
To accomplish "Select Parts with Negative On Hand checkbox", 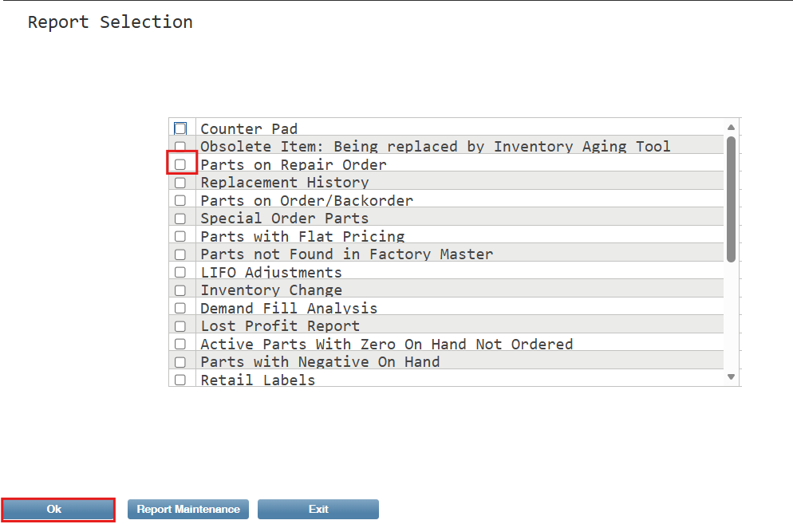I will (x=180, y=362).
